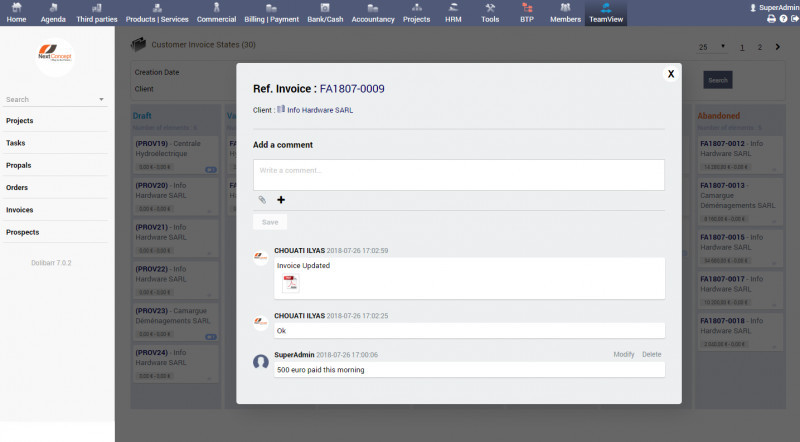The width and height of the screenshot is (800, 442).
Task: Open abandoned invoice FA1807-0012 card
Action: [x=740, y=155]
